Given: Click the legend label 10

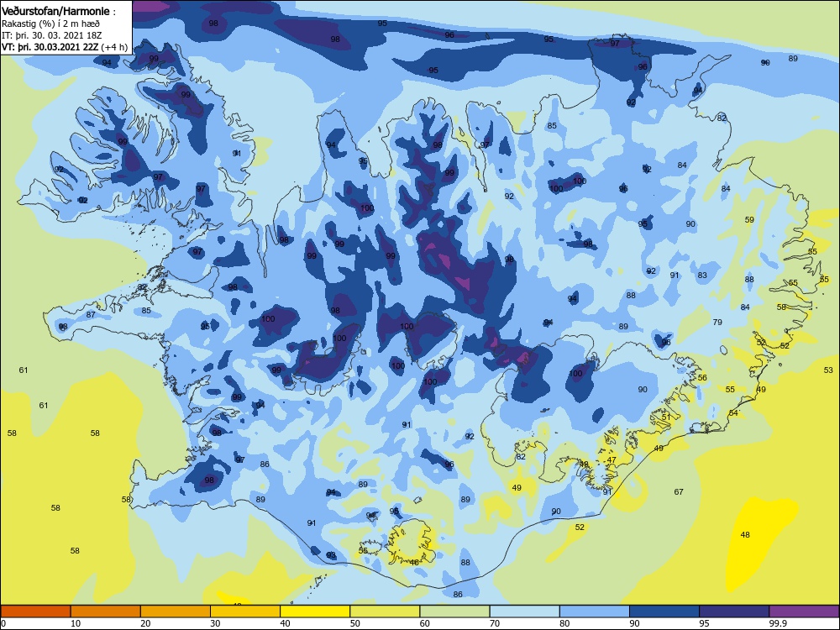Looking at the screenshot, I should [76, 623].
